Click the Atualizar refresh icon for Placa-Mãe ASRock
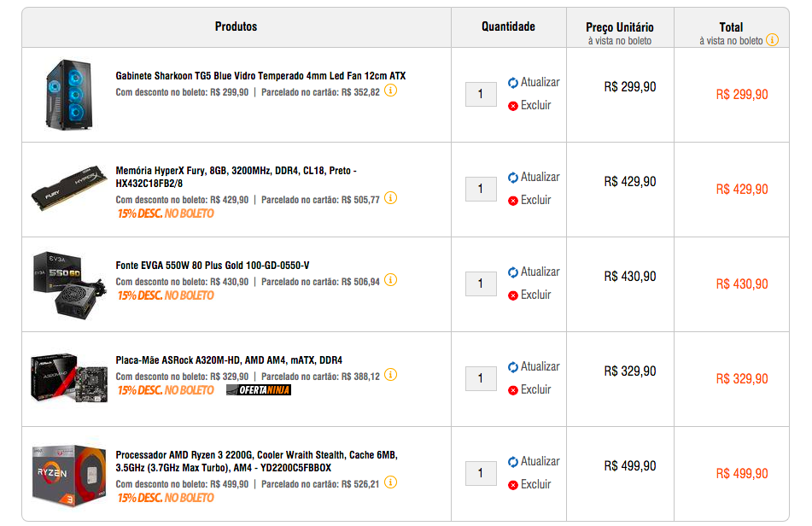Image resolution: width=812 pixels, height=526 pixels. pyautogui.click(x=512, y=367)
